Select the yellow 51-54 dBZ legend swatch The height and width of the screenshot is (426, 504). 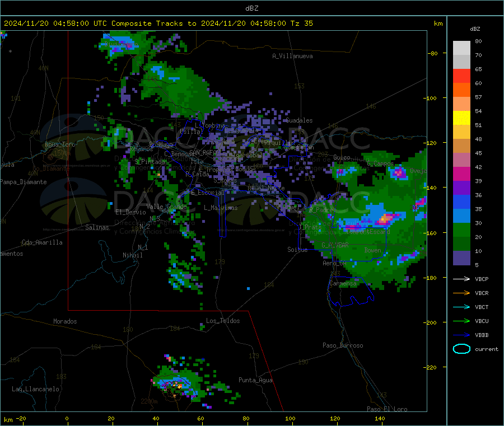tap(461, 118)
